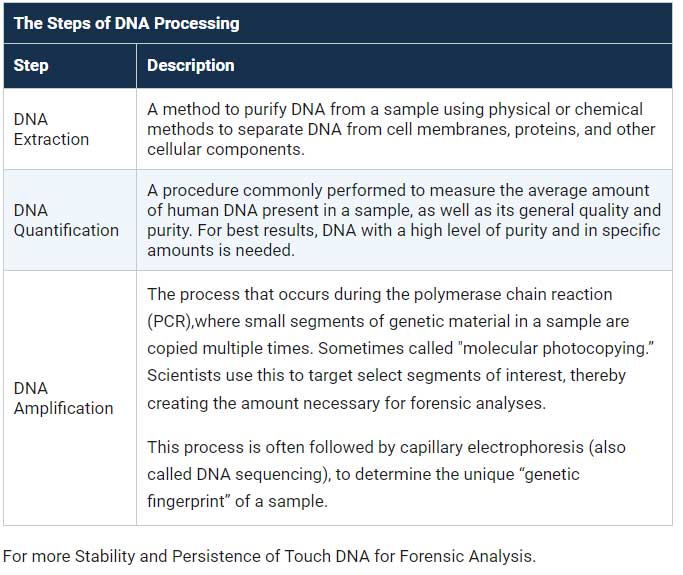Image resolution: width=683 pixels, height=575 pixels.
Task: Click 'creating the amount necessary for forensic analyses'
Action: pyautogui.click(x=346, y=403)
